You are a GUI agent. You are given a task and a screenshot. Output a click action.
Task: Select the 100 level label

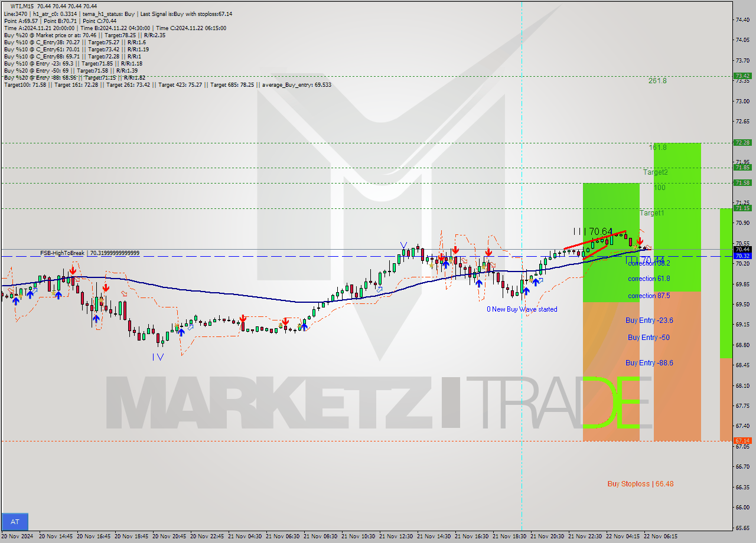click(660, 188)
